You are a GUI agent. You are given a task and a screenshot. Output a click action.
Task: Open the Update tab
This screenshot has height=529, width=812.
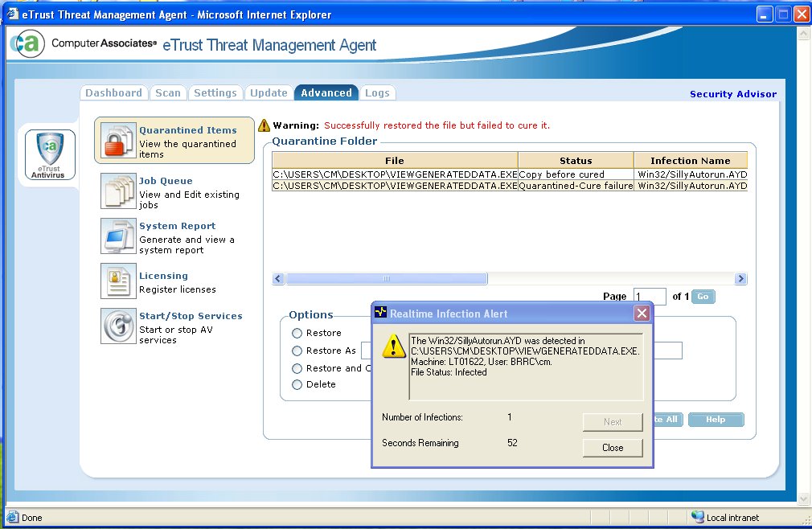click(x=269, y=92)
